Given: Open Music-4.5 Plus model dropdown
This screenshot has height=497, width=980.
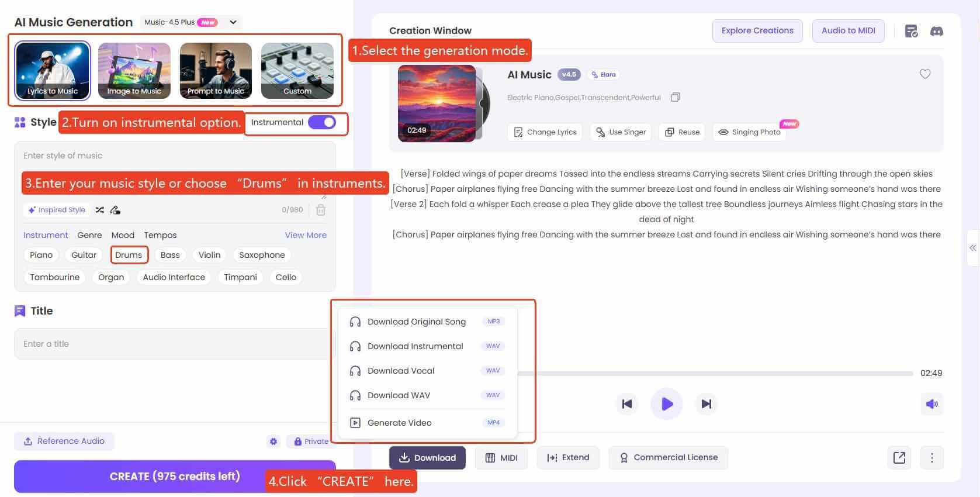Looking at the screenshot, I should (191, 22).
